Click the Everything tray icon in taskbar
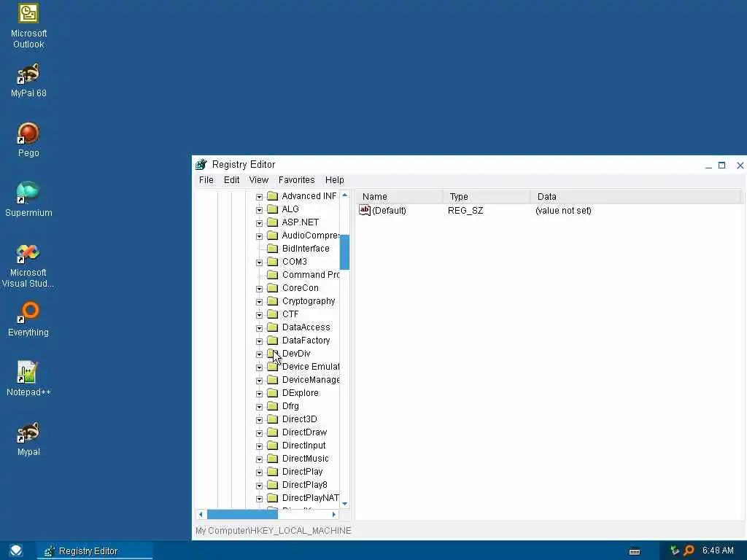 point(689,551)
